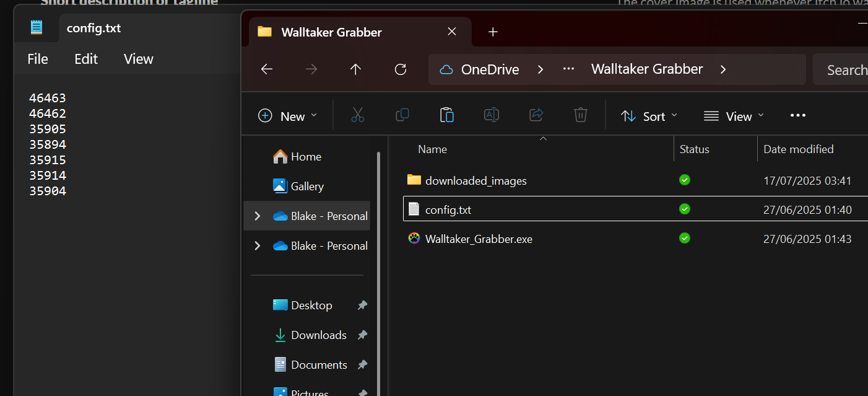Click the line 35914 in Notepad
Image resolution: width=868 pixels, height=396 pixels.
48,175
